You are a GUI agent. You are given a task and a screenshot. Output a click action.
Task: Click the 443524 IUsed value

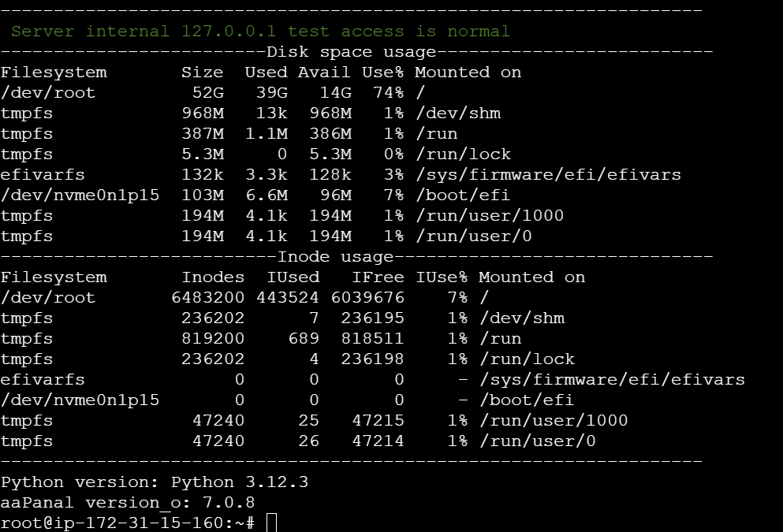pyautogui.click(x=287, y=298)
